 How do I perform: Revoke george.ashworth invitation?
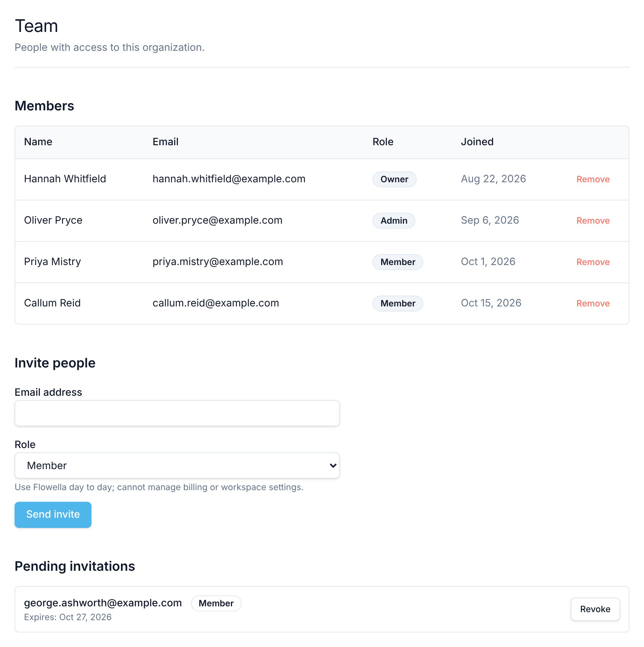pyautogui.click(x=595, y=609)
